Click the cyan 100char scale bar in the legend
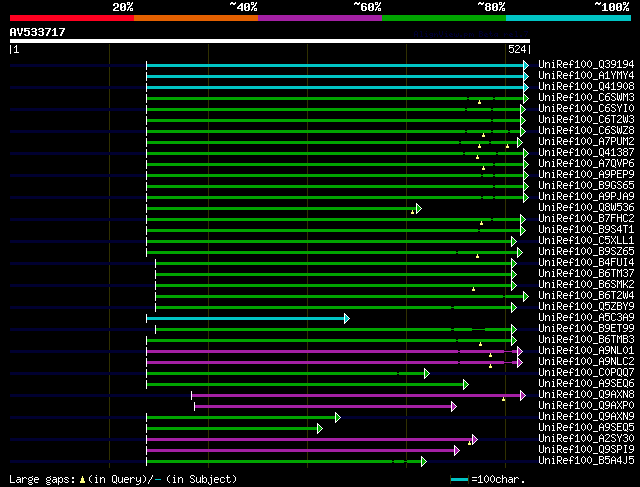640x487 pixels. [460, 479]
